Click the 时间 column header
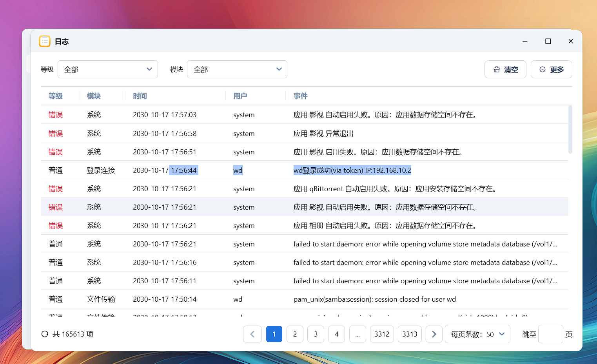 140,96
